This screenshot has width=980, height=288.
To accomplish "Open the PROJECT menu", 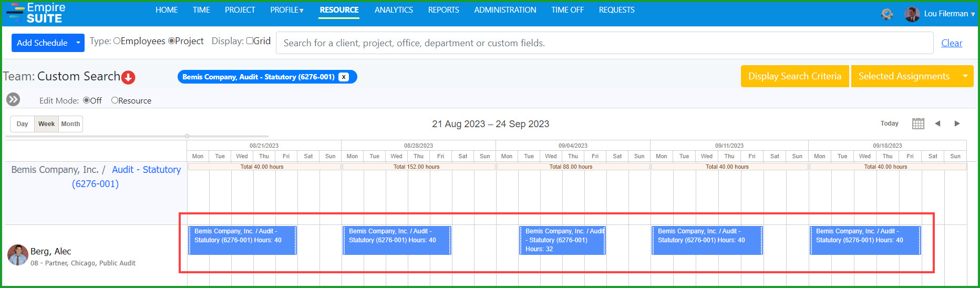I will 240,10.
